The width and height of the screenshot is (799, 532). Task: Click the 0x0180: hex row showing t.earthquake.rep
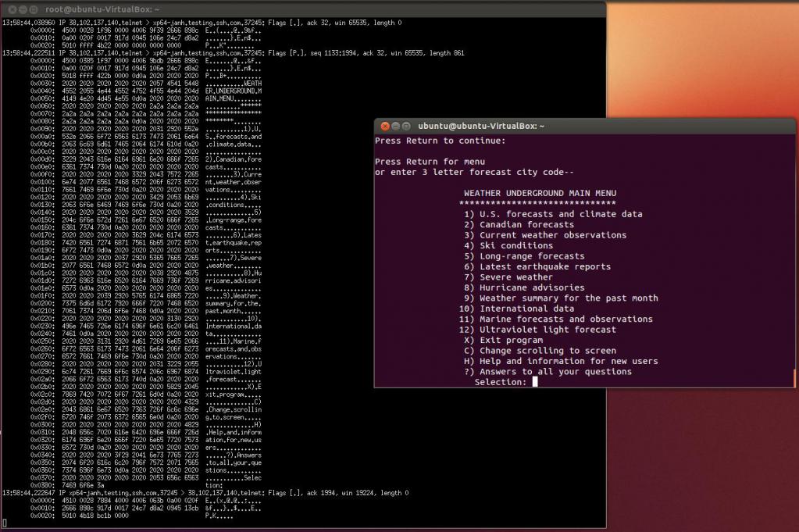pos(146,242)
